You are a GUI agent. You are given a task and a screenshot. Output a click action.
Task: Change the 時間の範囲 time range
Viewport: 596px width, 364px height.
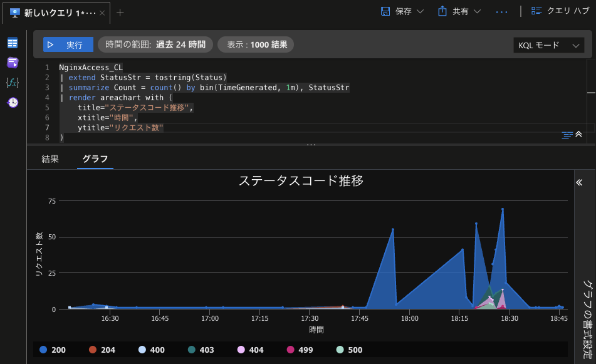coord(155,44)
